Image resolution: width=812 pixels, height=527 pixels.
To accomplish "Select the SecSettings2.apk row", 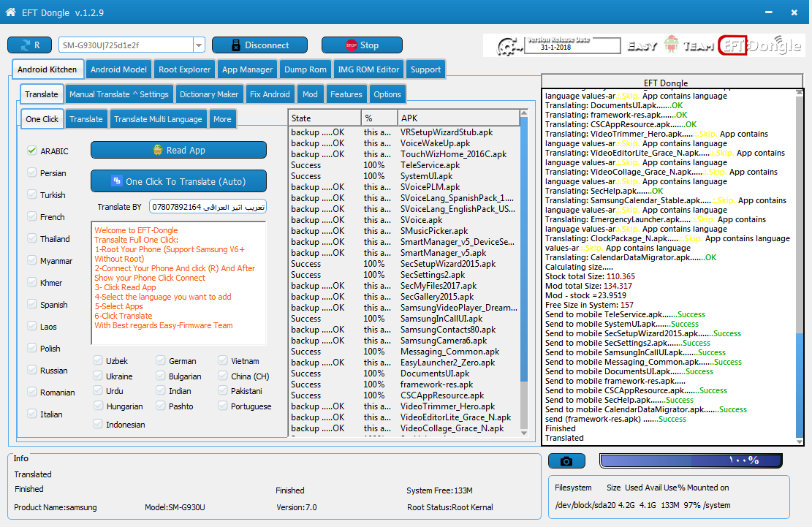I will pos(404,275).
